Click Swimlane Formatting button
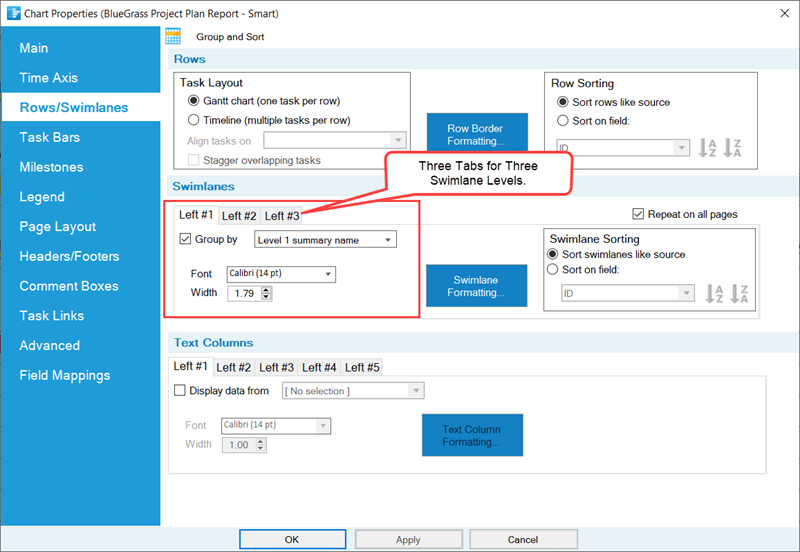 477,286
